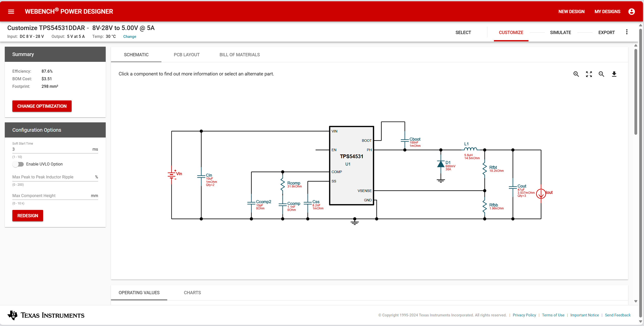644x326 pixels.
Task: Open the three-dot more options menu
Action: [627, 32]
